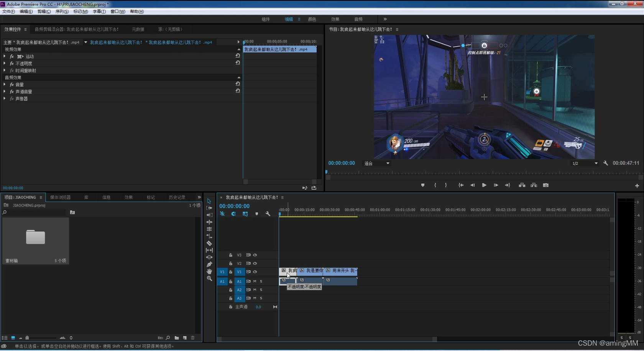Click Mark In bracket button
Screen dimensions: 644x351
pos(435,185)
